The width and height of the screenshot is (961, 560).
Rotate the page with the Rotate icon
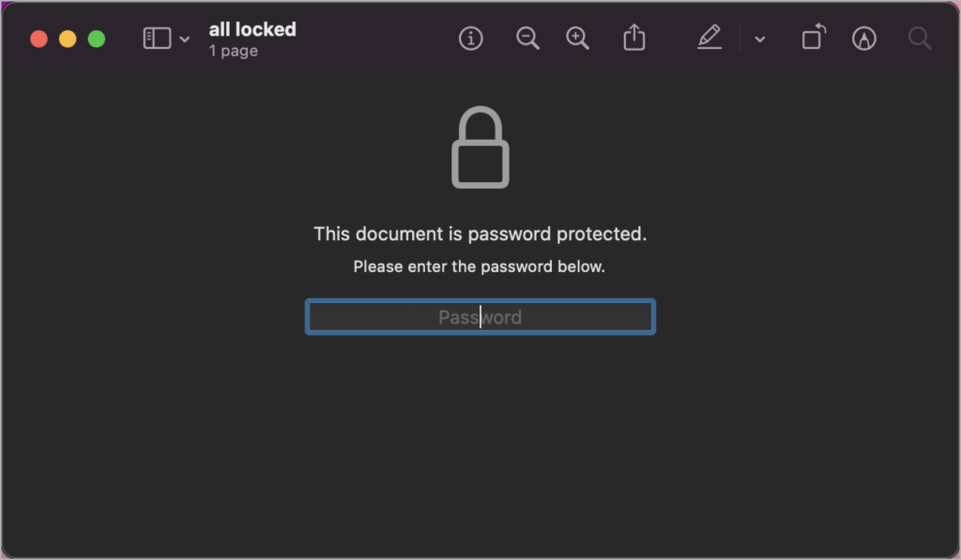click(814, 38)
